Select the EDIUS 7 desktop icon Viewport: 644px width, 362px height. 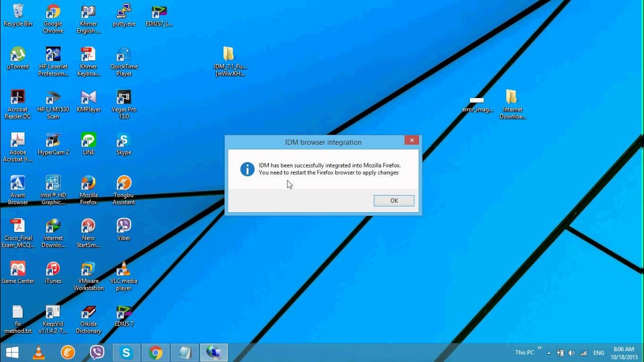[x=124, y=315]
